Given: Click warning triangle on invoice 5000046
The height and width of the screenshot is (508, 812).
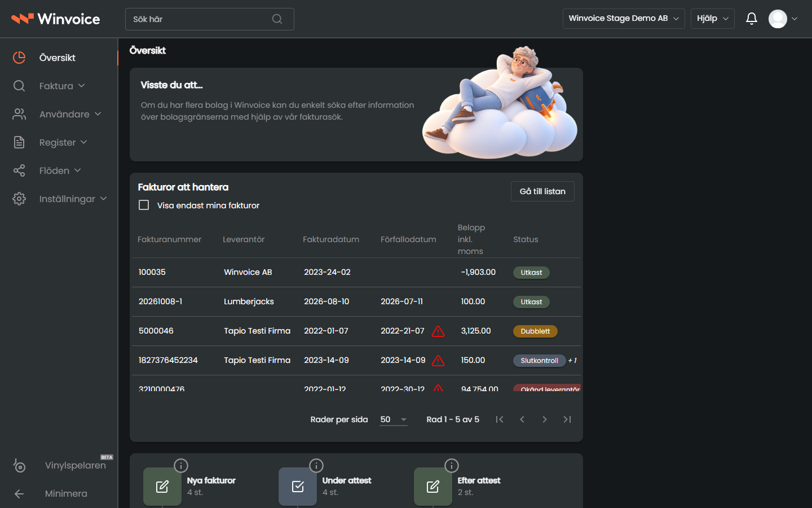Looking at the screenshot, I should [x=438, y=331].
